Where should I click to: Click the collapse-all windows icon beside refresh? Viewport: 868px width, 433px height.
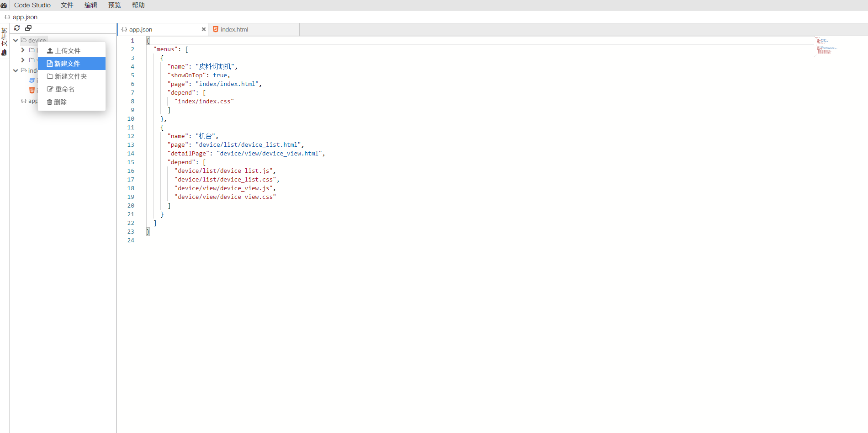pyautogui.click(x=28, y=28)
